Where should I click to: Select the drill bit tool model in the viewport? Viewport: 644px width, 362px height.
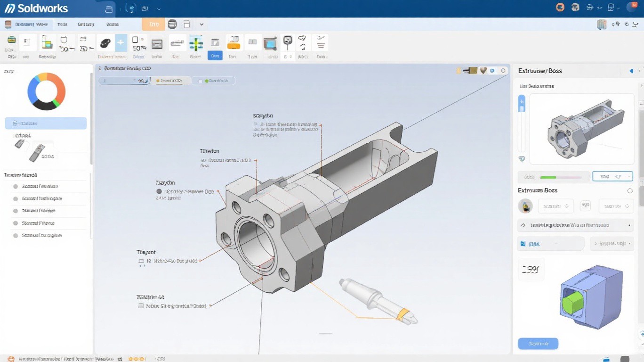tap(378, 301)
